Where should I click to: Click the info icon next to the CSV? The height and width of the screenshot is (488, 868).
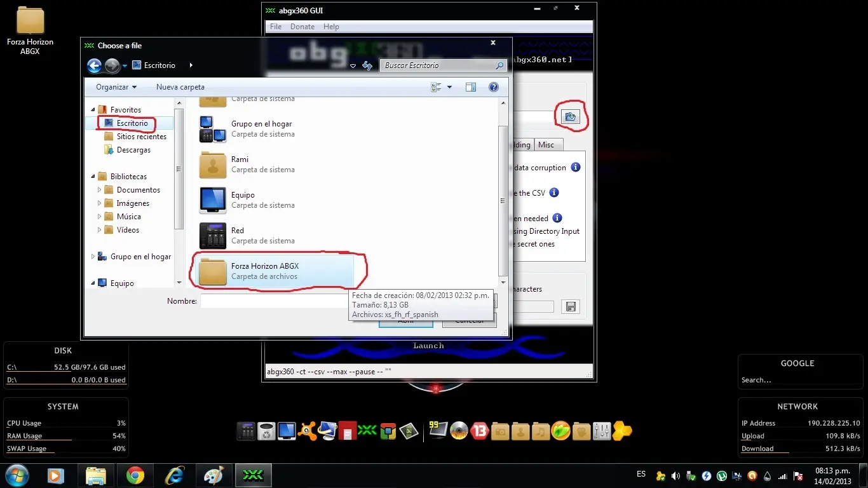click(x=554, y=193)
